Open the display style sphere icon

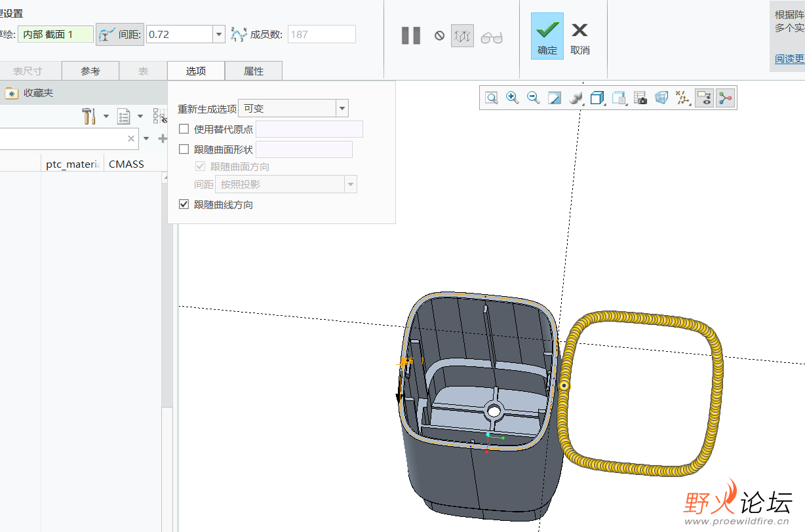coord(576,98)
